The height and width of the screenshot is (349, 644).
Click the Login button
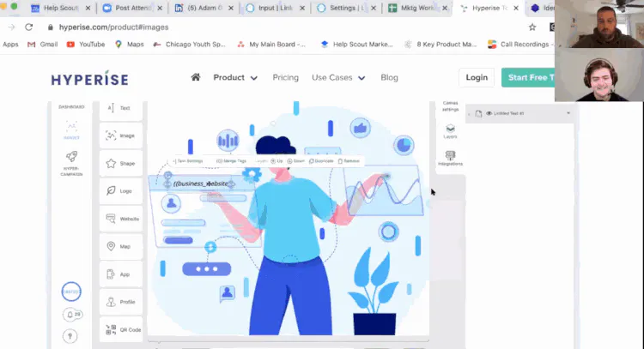pos(477,77)
